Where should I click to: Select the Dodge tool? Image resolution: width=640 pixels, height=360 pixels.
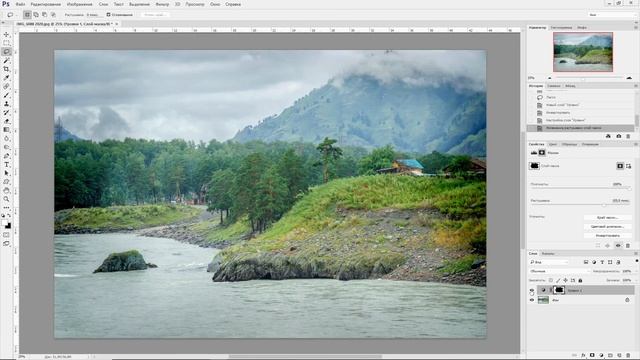pos(7,147)
